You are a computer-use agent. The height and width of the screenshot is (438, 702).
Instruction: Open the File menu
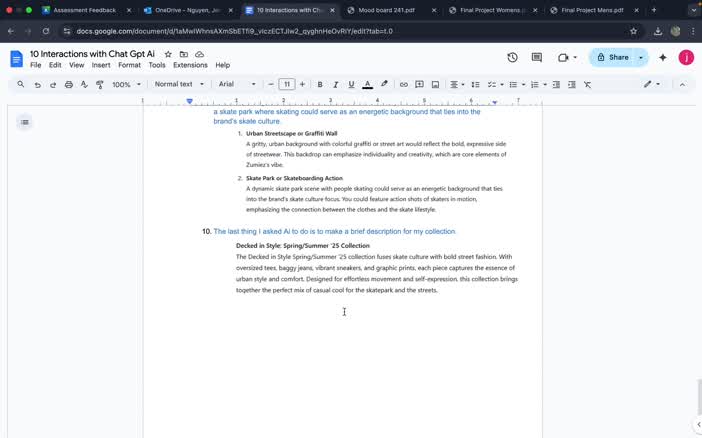coord(35,65)
